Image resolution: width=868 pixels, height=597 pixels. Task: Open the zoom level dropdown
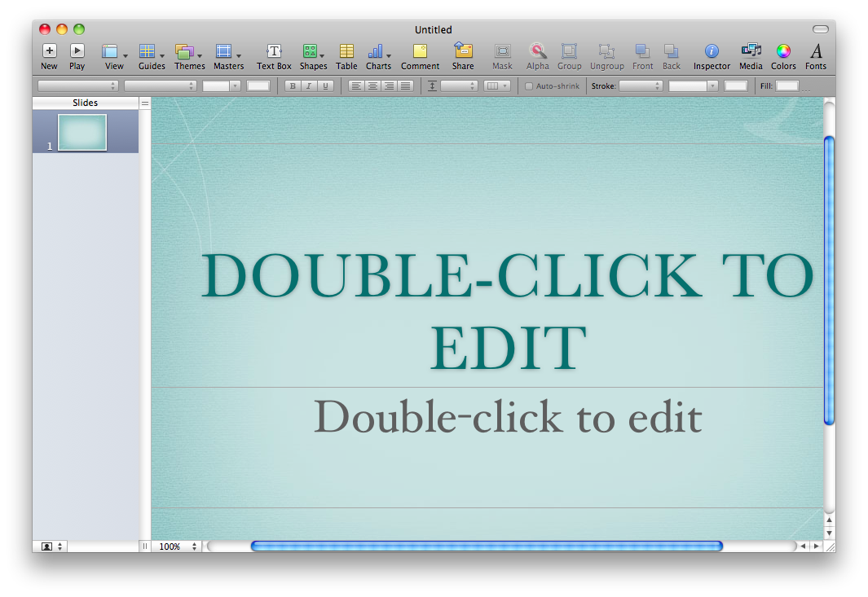pos(176,546)
